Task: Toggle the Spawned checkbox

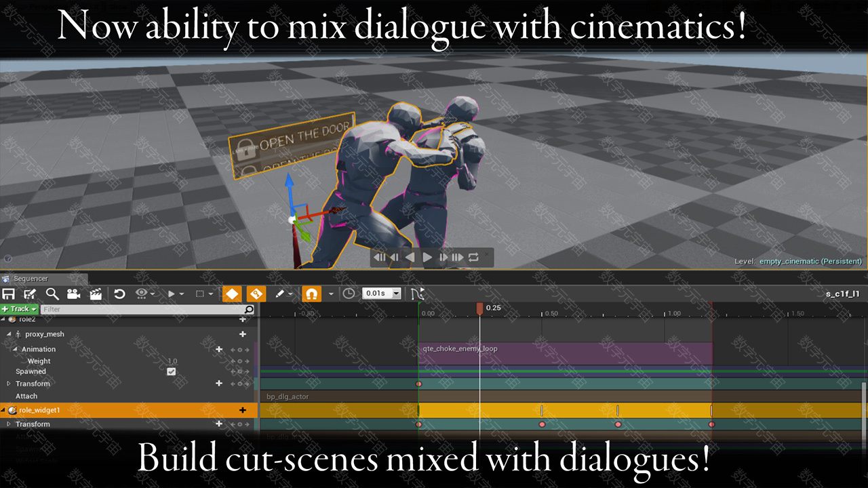Action: 171,371
